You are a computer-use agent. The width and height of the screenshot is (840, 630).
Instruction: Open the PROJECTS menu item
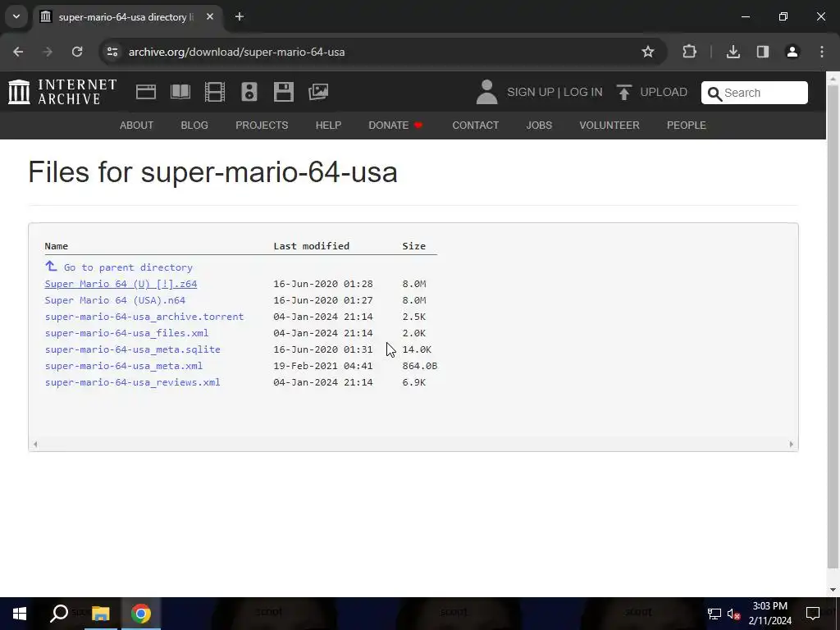click(x=262, y=126)
